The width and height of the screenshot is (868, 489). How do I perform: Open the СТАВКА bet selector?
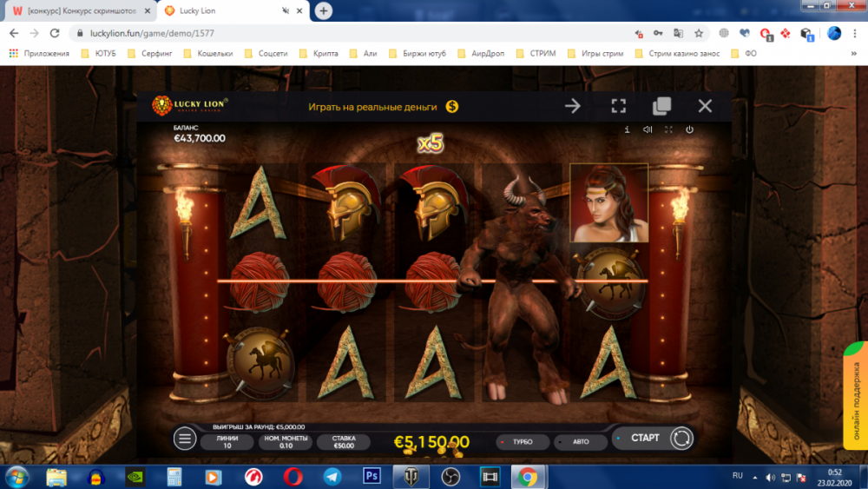(x=343, y=442)
